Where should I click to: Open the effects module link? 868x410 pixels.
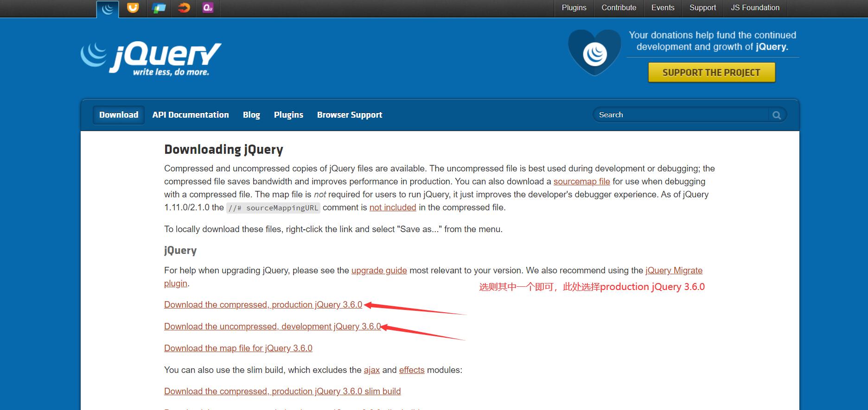point(412,370)
